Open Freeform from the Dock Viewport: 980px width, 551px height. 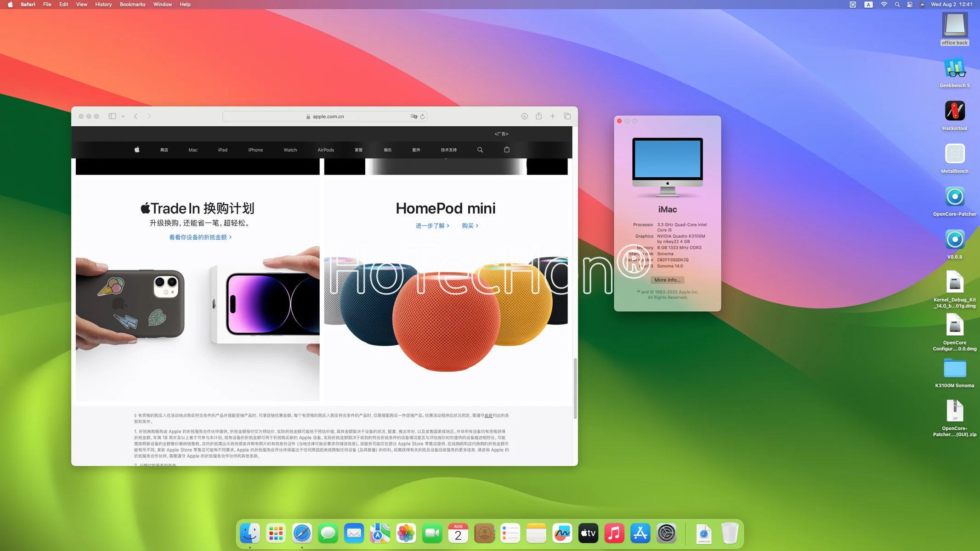coord(562,533)
